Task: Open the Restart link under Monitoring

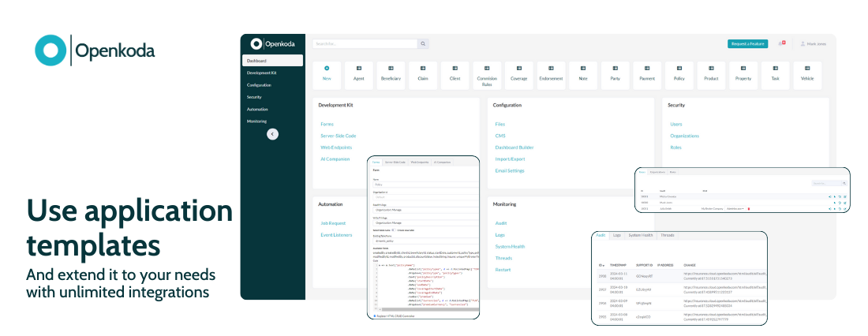Action: click(503, 270)
